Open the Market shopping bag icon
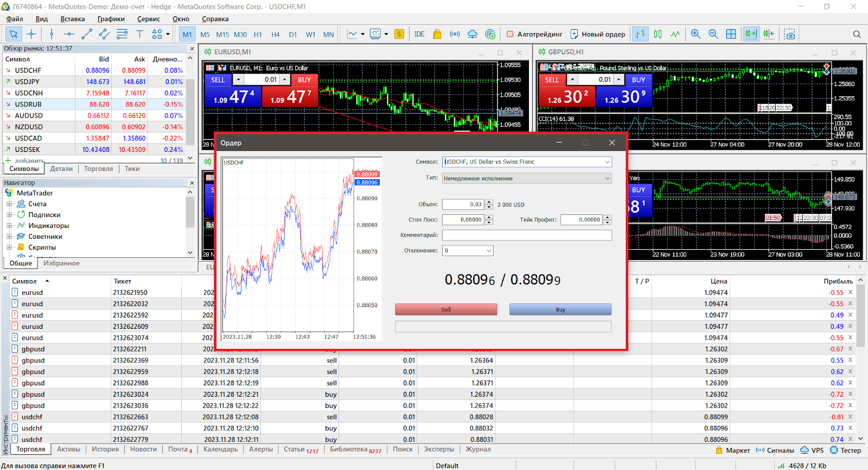The width and height of the screenshot is (868, 470). 437,34
